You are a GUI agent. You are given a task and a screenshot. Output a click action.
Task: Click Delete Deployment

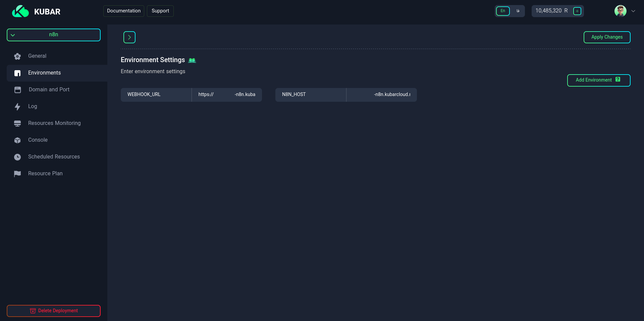pyautogui.click(x=54, y=311)
